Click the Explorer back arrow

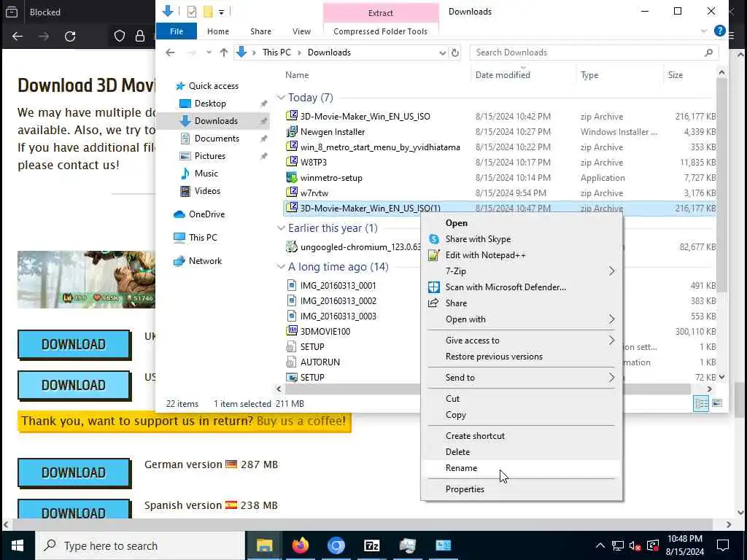point(170,52)
